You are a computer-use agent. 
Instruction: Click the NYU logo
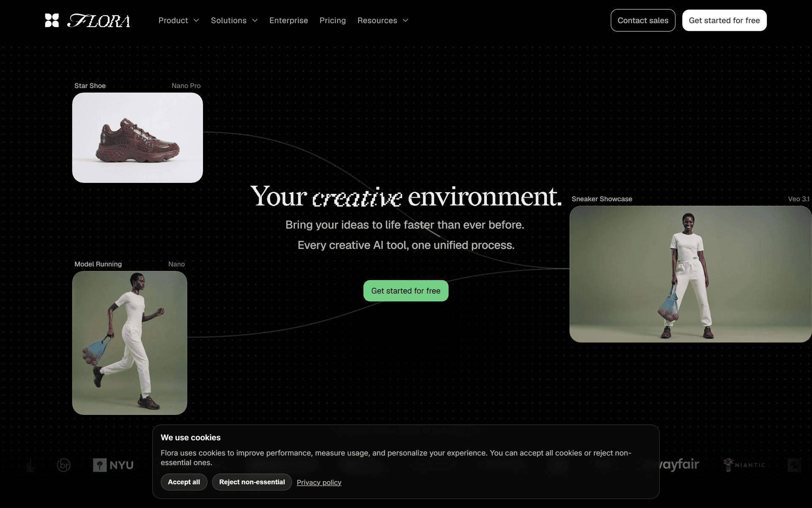point(113,465)
